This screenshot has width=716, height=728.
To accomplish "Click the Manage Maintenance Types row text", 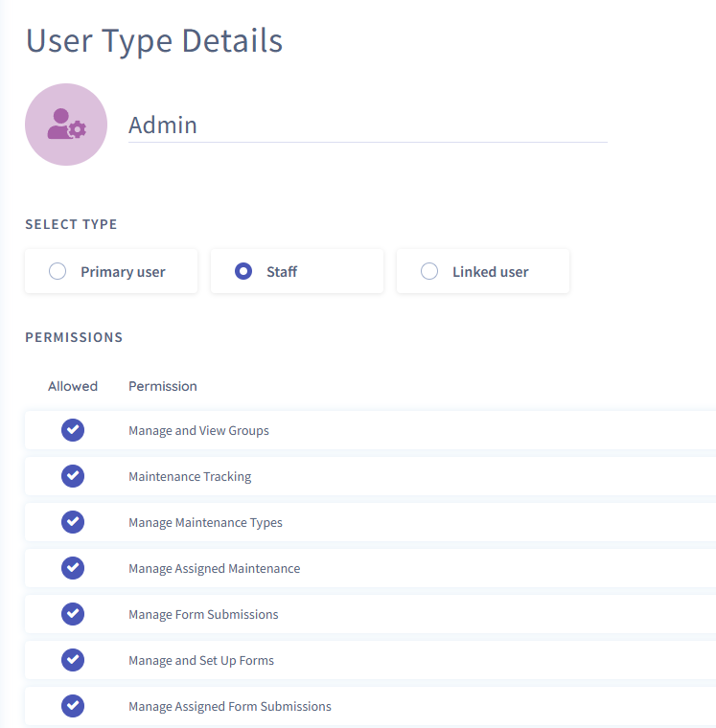I will pos(205,522).
